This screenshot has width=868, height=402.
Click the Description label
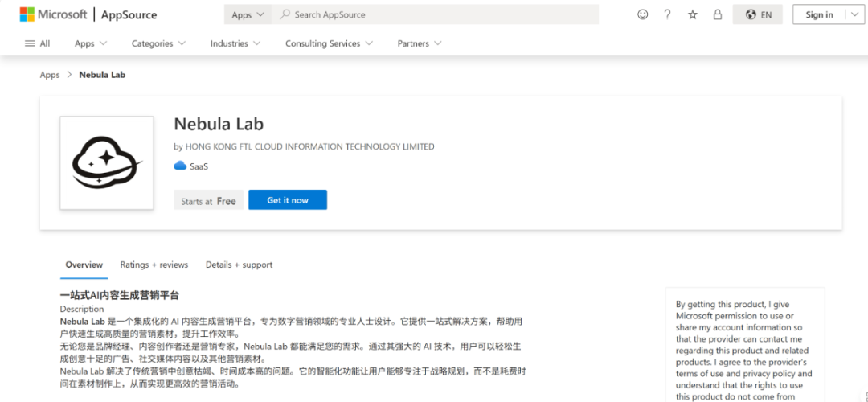tap(82, 309)
